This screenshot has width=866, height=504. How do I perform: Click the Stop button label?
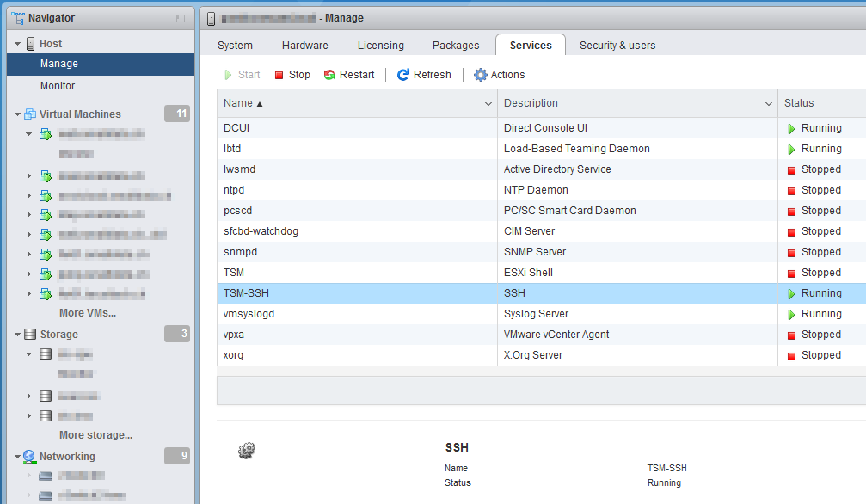pos(299,75)
